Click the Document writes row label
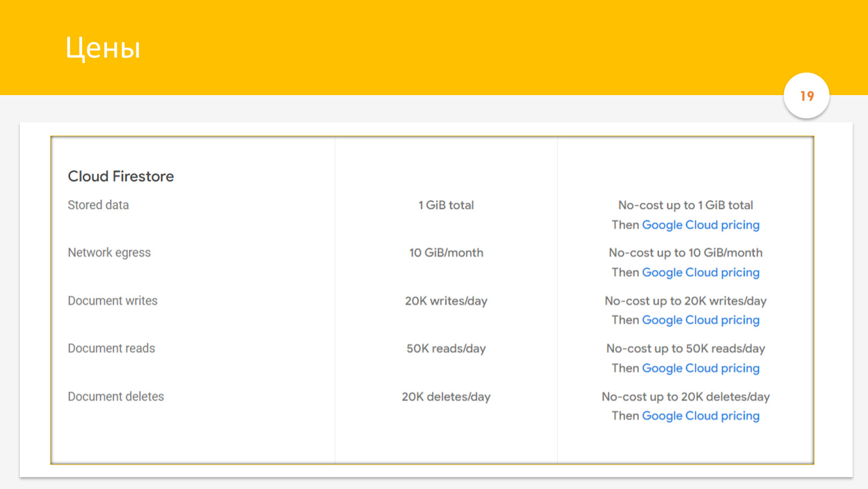 point(113,301)
